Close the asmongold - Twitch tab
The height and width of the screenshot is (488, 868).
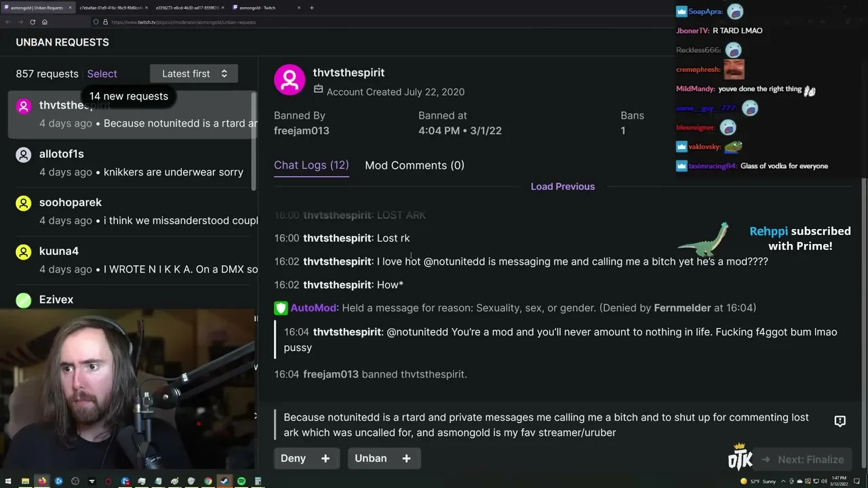(x=298, y=7)
